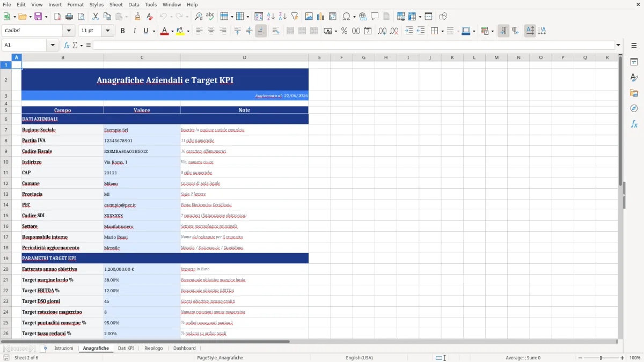
Task: Click row 19 header
Action: point(6,258)
